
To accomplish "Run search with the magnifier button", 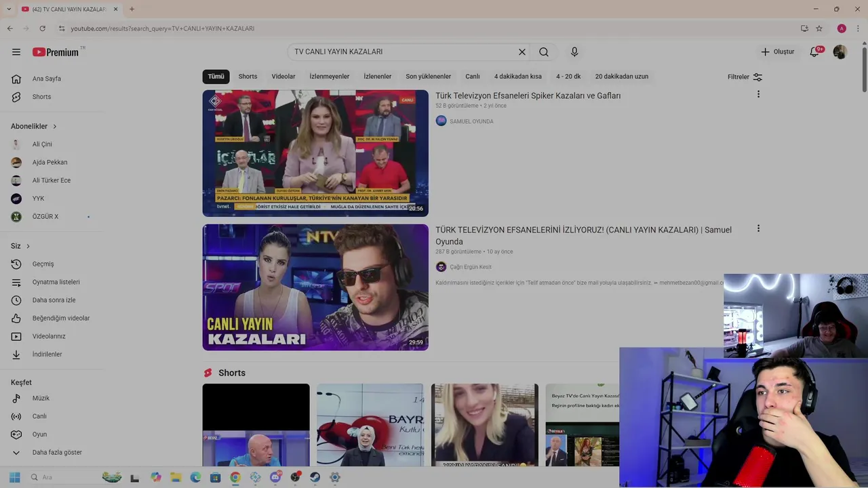I will (x=544, y=52).
